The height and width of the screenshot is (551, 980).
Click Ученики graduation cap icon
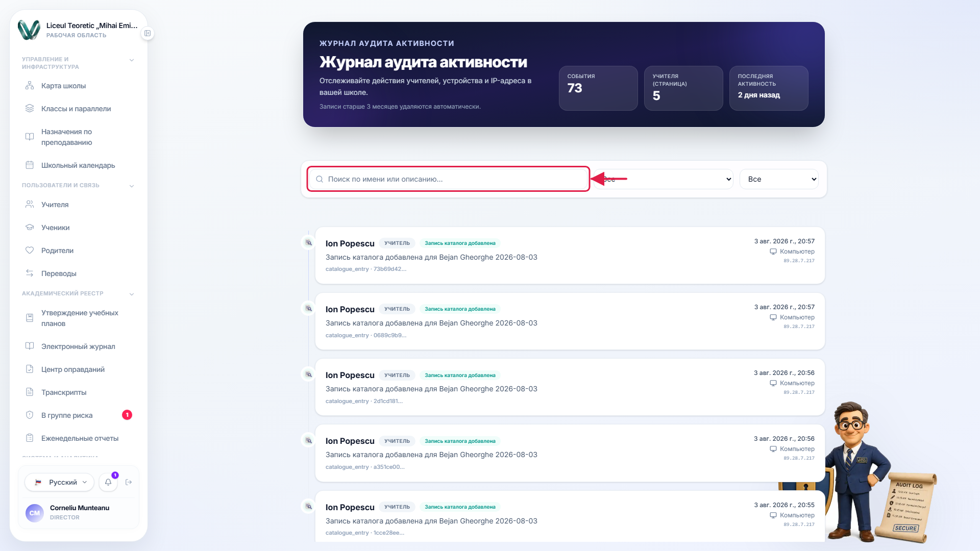coord(30,228)
